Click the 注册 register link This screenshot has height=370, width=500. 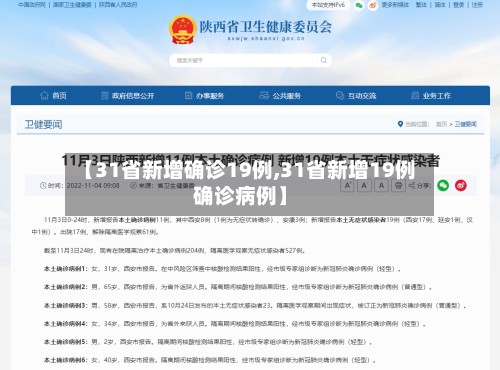click(x=477, y=5)
